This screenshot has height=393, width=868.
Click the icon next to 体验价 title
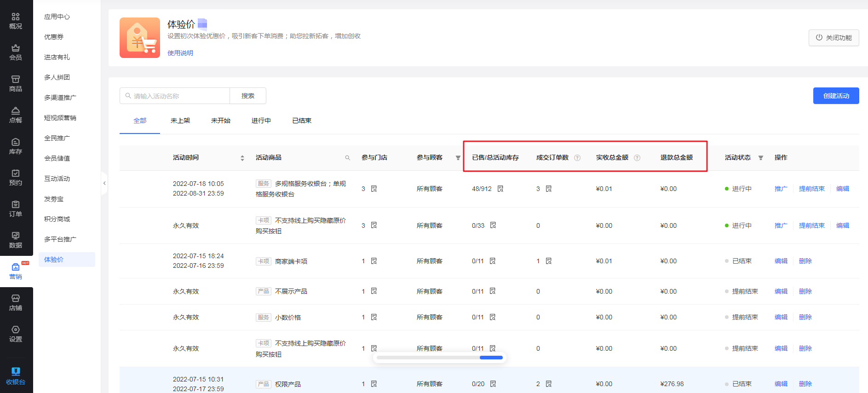pyautogui.click(x=202, y=24)
